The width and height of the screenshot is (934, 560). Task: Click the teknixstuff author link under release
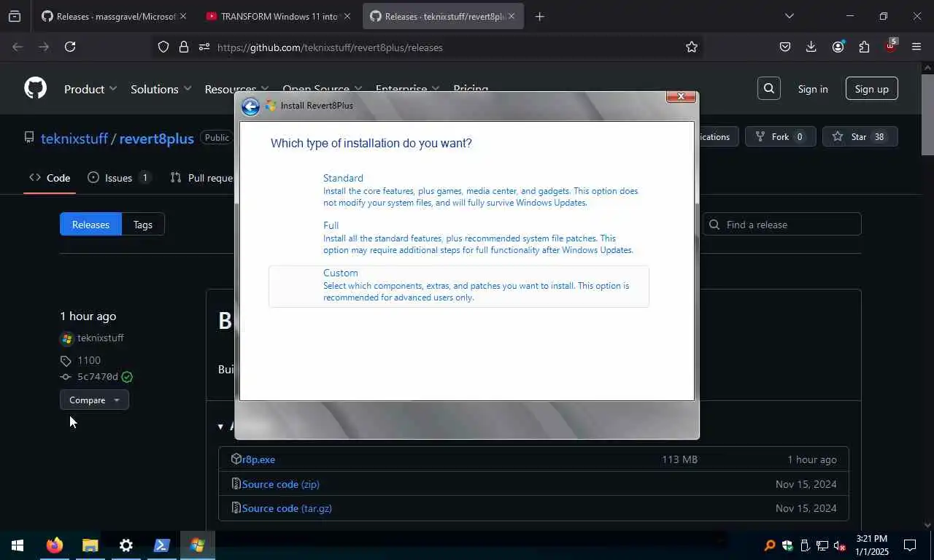pyautogui.click(x=101, y=338)
